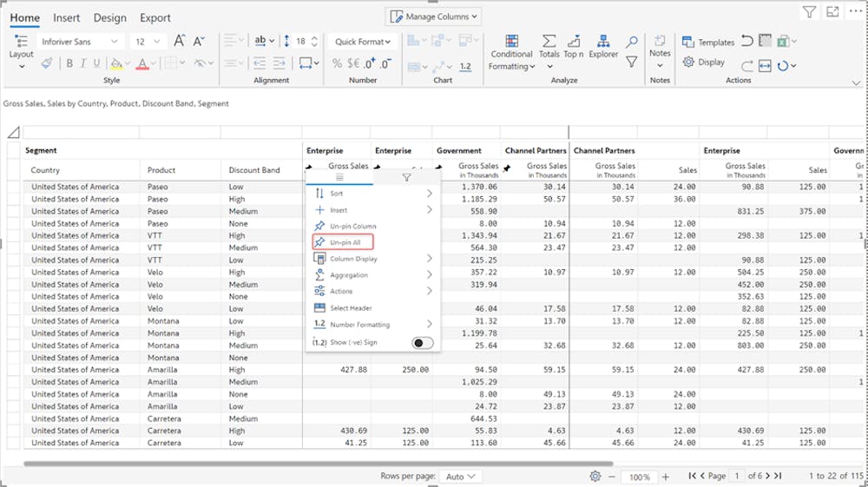Click the search magnifier in Analyze group
Viewport: 868px width, 487px height.
(632, 42)
